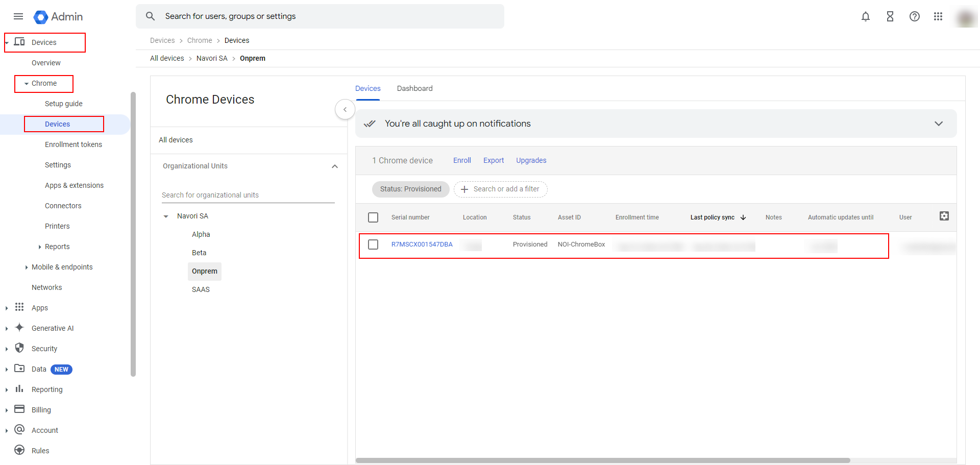Screen dimensions: 980x465
Task: Open the help question mark icon
Action: coord(915,16)
